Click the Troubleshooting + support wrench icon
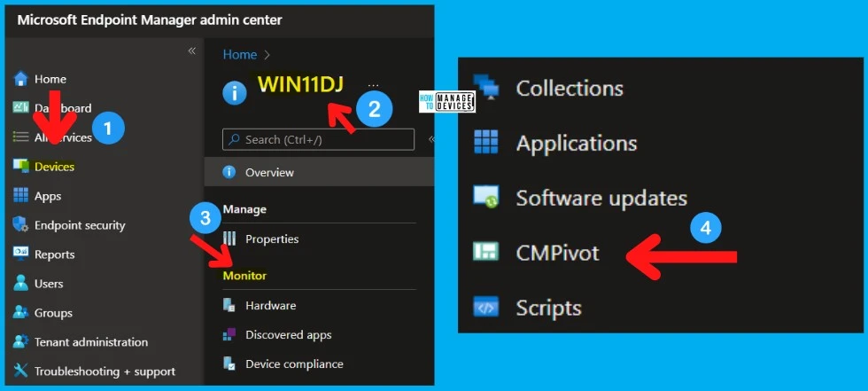The image size is (868, 391). pos(20,371)
